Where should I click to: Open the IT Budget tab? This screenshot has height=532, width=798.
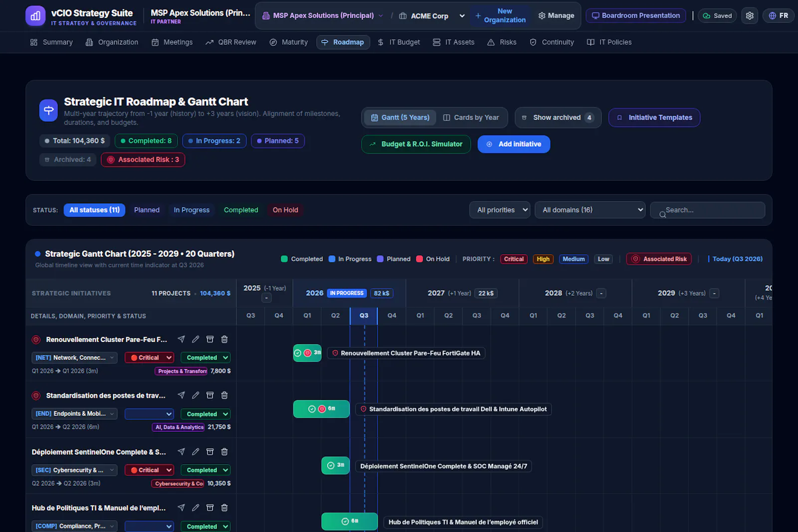[399, 42]
